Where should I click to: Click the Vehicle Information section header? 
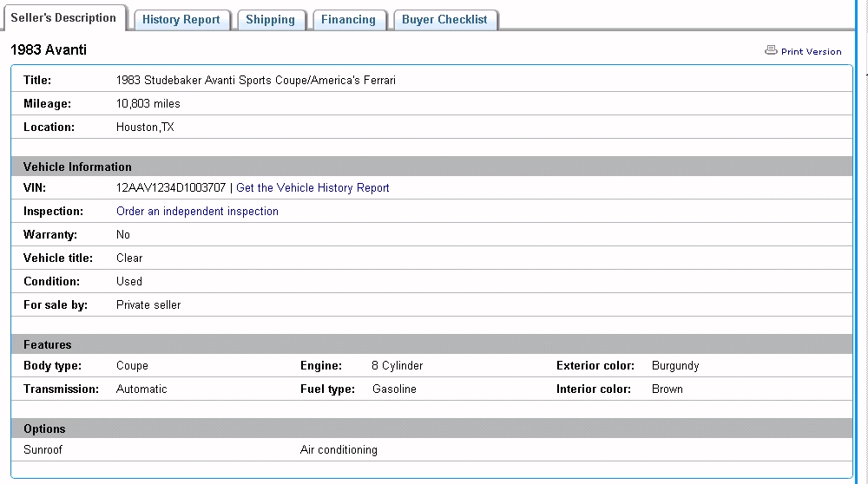[x=77, y=167]
